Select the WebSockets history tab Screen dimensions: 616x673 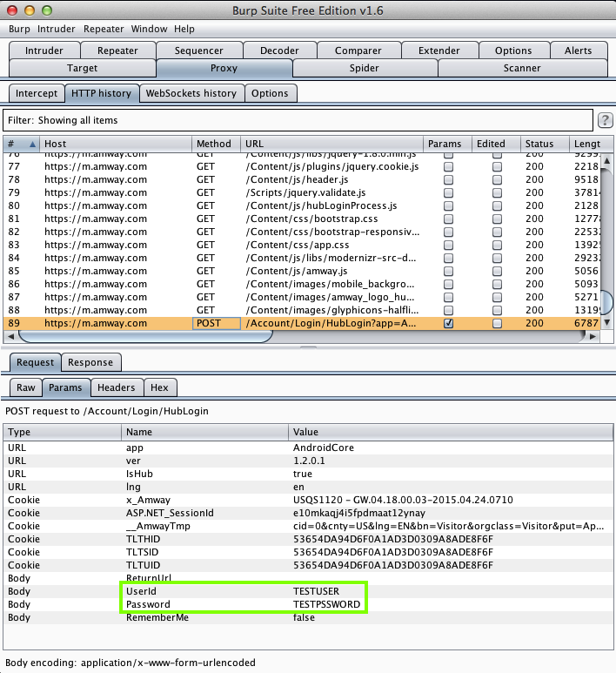coord(191,93)
